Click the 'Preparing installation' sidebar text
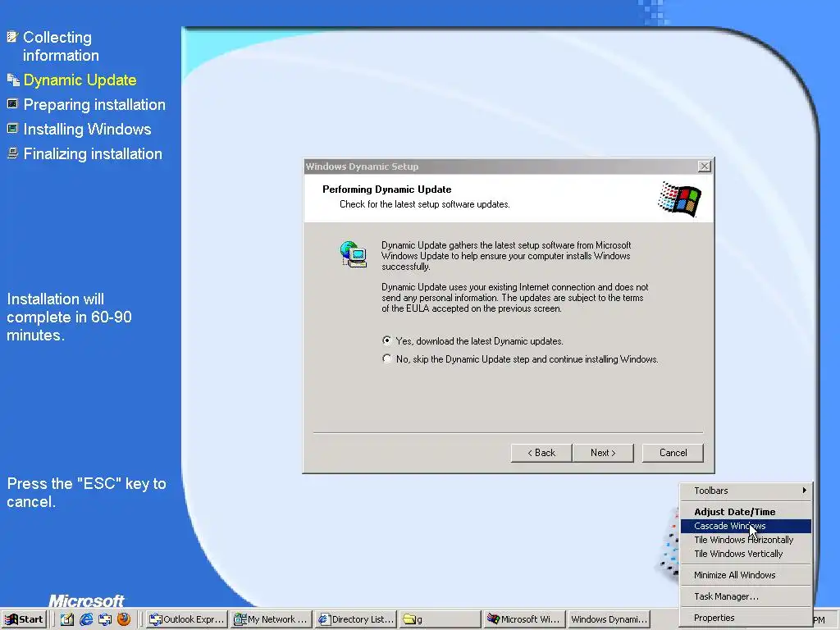The height and width of the screenshot is (630, 840). coord(94,105)
